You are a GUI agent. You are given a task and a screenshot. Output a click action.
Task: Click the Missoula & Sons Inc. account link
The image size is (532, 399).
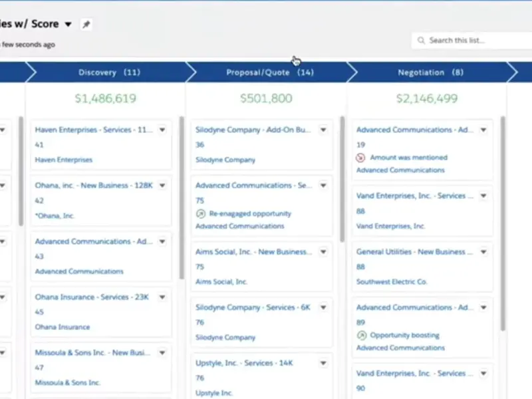[67, 383]
